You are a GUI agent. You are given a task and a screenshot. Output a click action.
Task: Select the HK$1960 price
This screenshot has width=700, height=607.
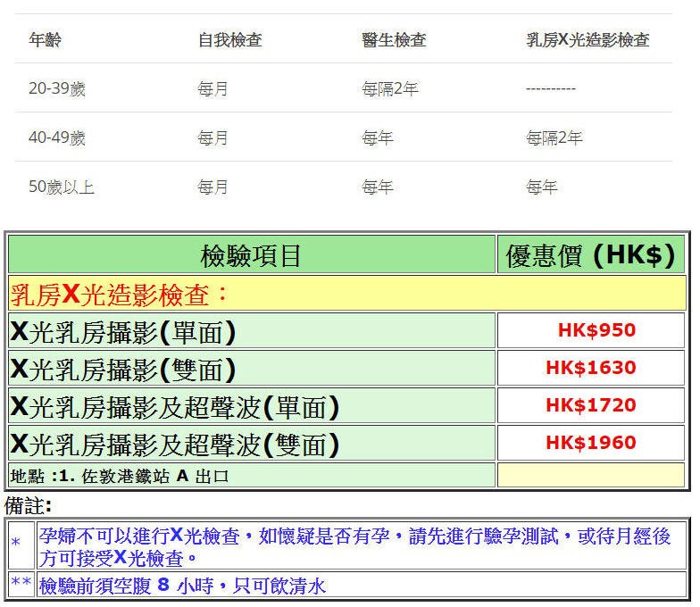click(x=590, y=443)
